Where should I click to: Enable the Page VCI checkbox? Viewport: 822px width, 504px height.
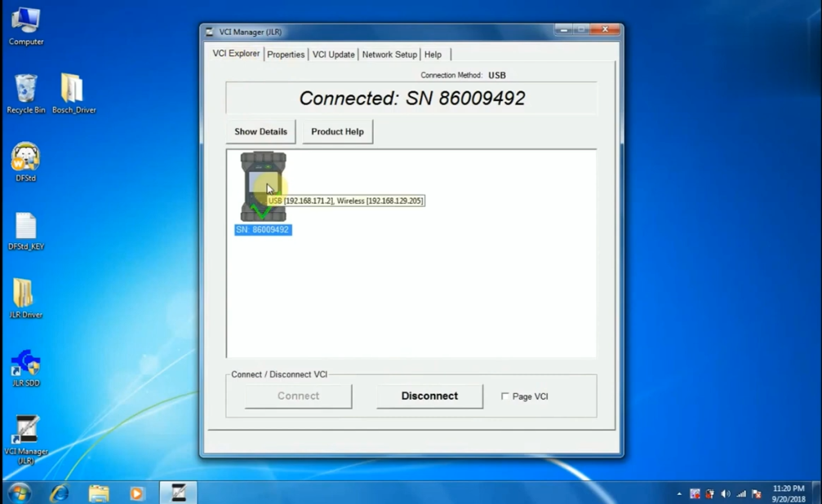coord(504,396)
